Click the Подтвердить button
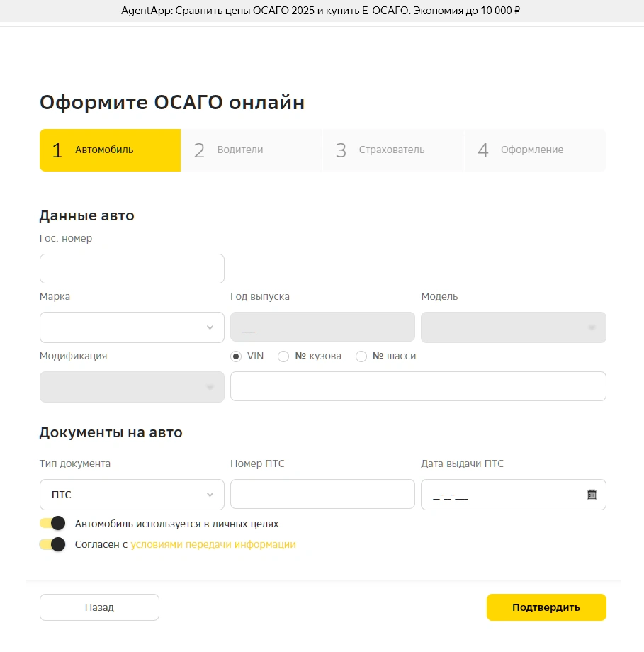 pos(546,607)
